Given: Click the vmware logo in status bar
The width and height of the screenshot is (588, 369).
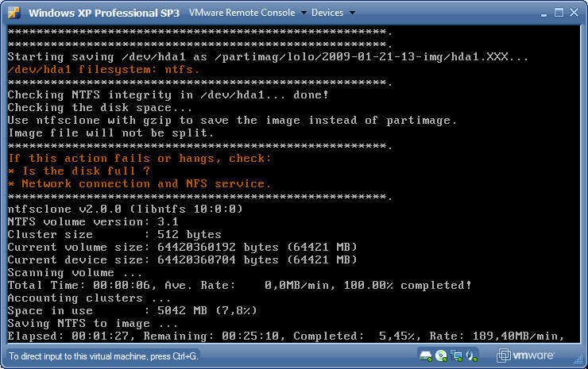Looking at the screenshot, I should 525,356.
